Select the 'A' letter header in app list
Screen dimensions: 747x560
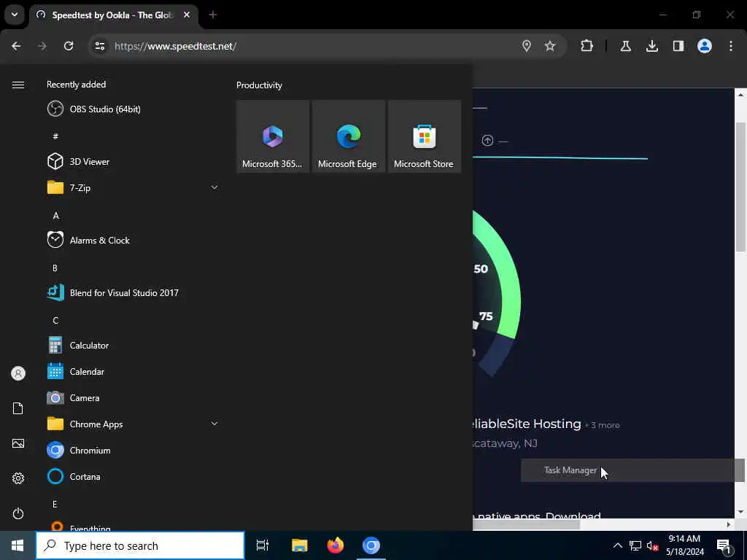(55, 216)
